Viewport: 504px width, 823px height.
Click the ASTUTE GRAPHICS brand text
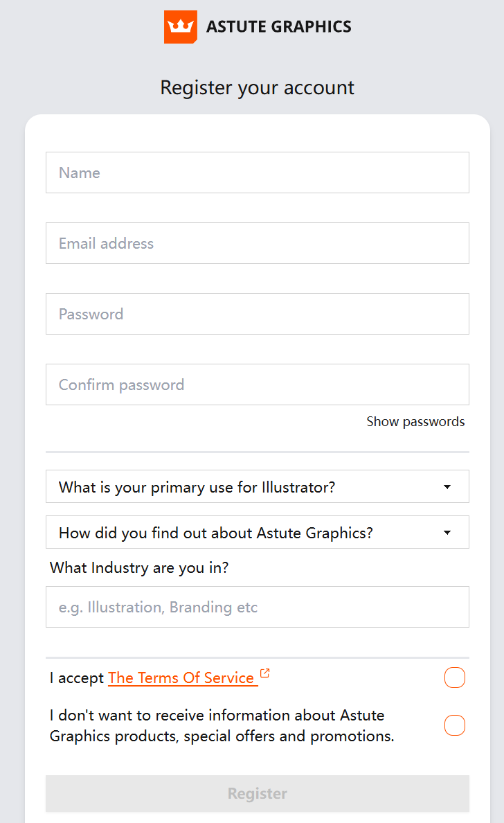(x=279, y=27)
